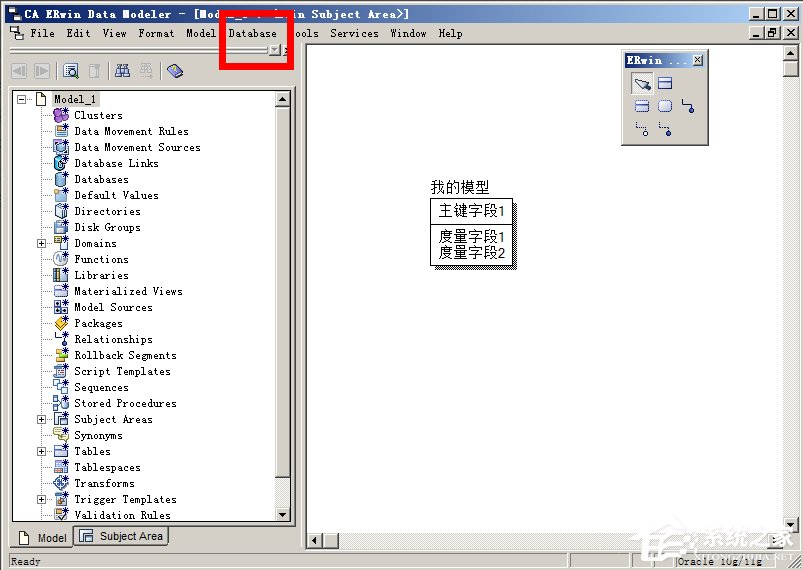Pick the solid-border table tool in ERwin toolbox
Screen dimensions: 803x570
click(665, 83)
